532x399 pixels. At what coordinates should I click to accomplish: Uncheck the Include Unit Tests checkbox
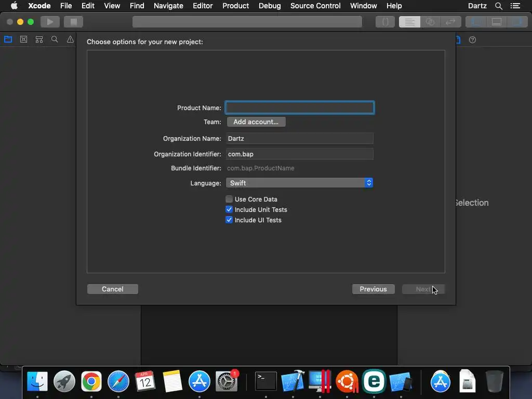click(x=229, y=210)
